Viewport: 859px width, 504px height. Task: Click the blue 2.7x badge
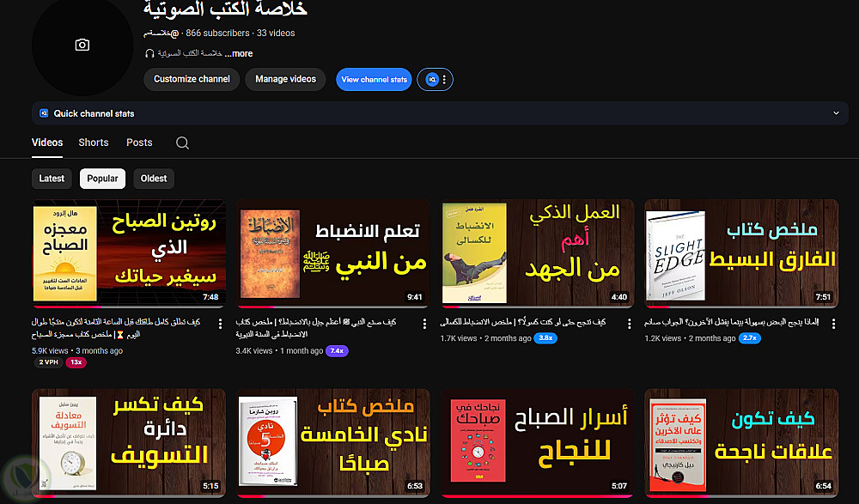tap(750, 338)
